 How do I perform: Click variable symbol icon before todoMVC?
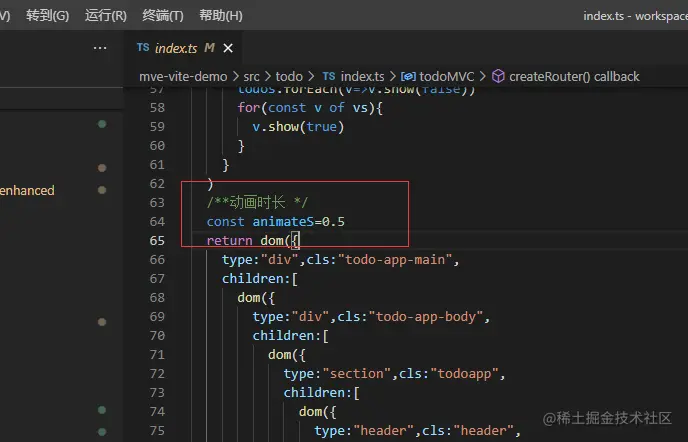[x=408, y=76]
